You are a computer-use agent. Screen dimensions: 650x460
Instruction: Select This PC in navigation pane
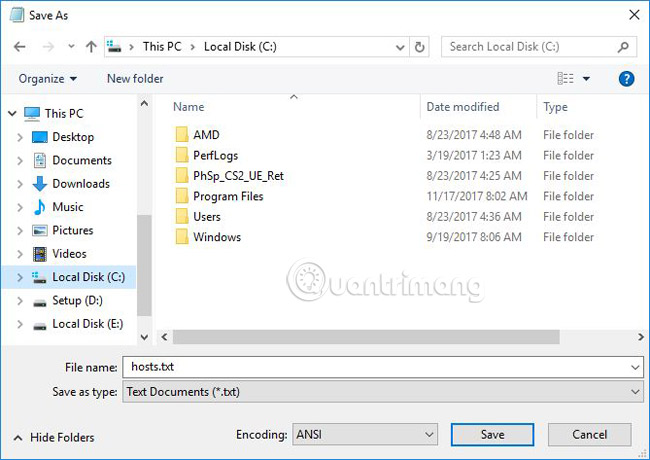pyautogui.click(x=64, y=113)
